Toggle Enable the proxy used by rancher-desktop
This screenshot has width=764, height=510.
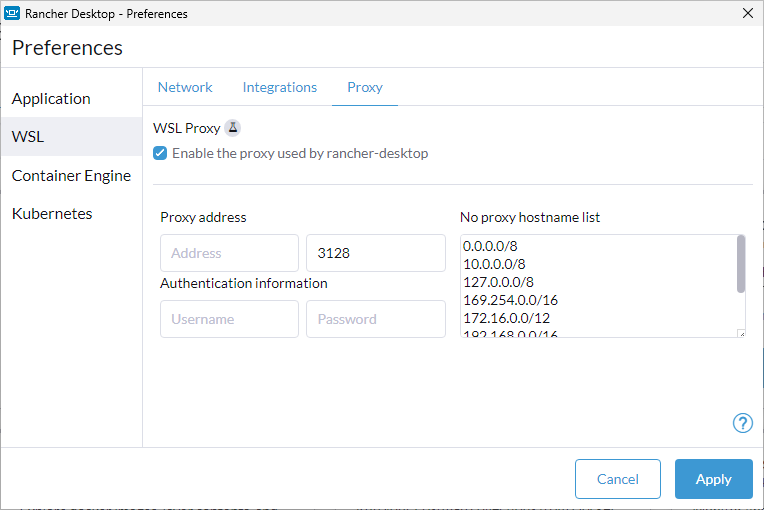point(160,154)
